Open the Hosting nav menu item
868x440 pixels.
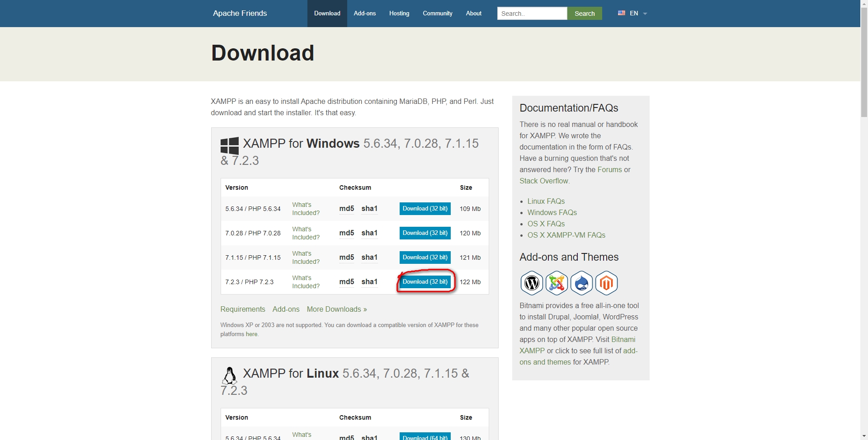[x=399, y=14]
